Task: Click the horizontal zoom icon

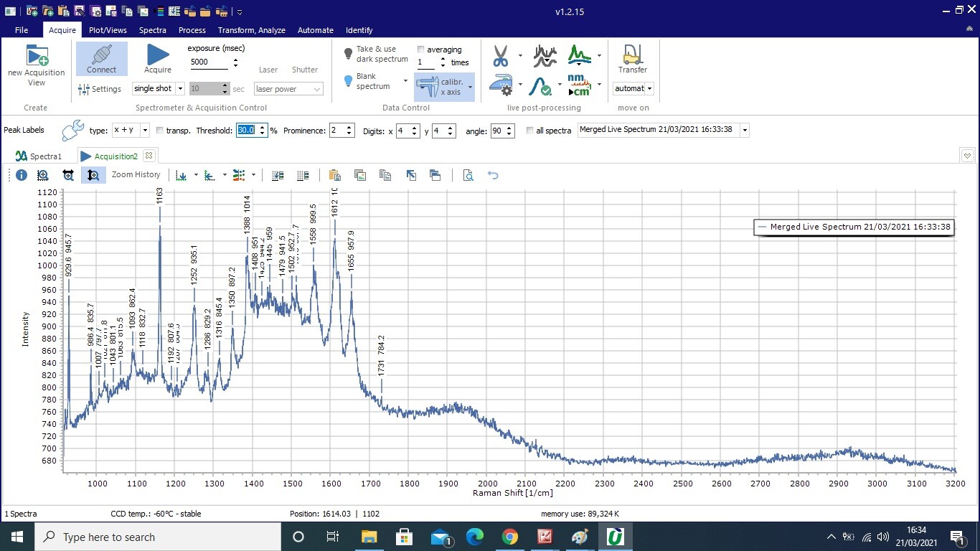Action: tap(68, 175)
